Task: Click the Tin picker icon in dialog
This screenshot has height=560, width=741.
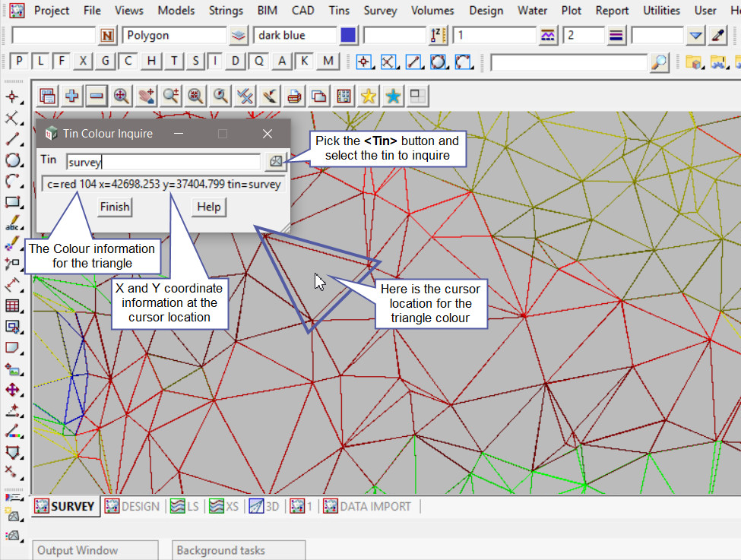Action: pyautogui.click(x=274, y=161)
